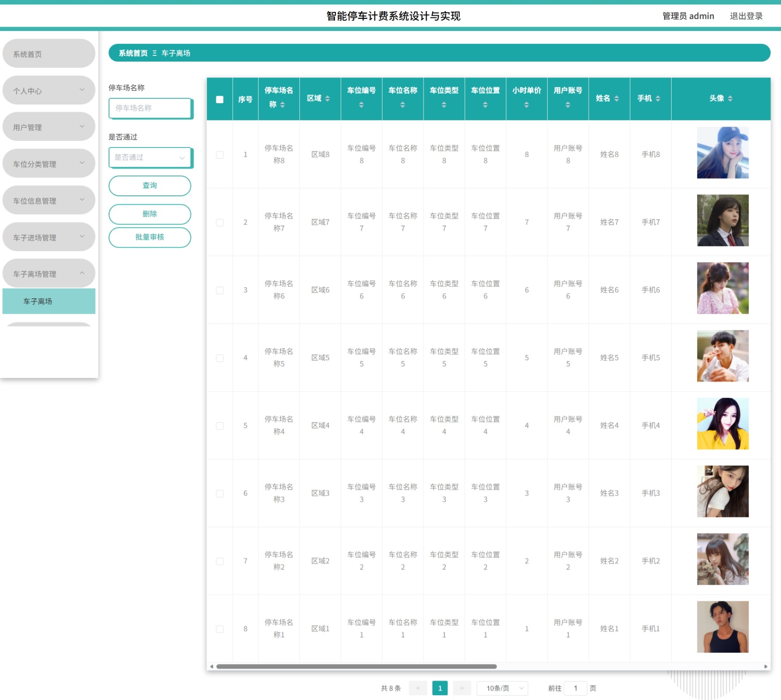The height and width of the screenshot is (700, 781).
Task: Click 退出登录 link
Action: [746, 16]
